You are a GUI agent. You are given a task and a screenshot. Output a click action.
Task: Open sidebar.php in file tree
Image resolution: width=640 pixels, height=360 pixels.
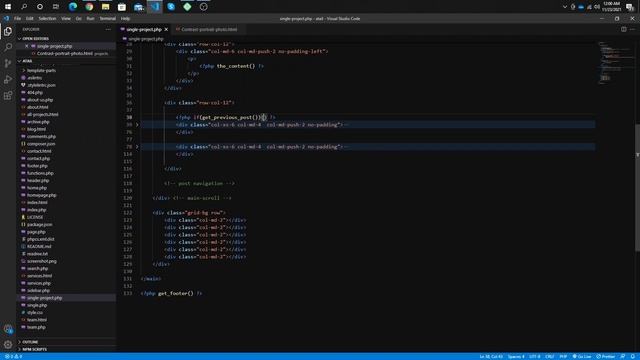tap(38, 291)
